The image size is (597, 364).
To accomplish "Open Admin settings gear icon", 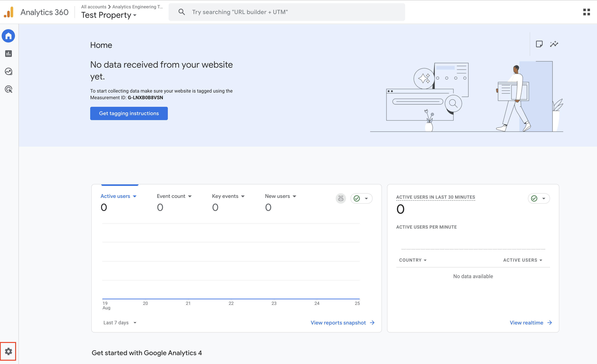I will 8,351.
